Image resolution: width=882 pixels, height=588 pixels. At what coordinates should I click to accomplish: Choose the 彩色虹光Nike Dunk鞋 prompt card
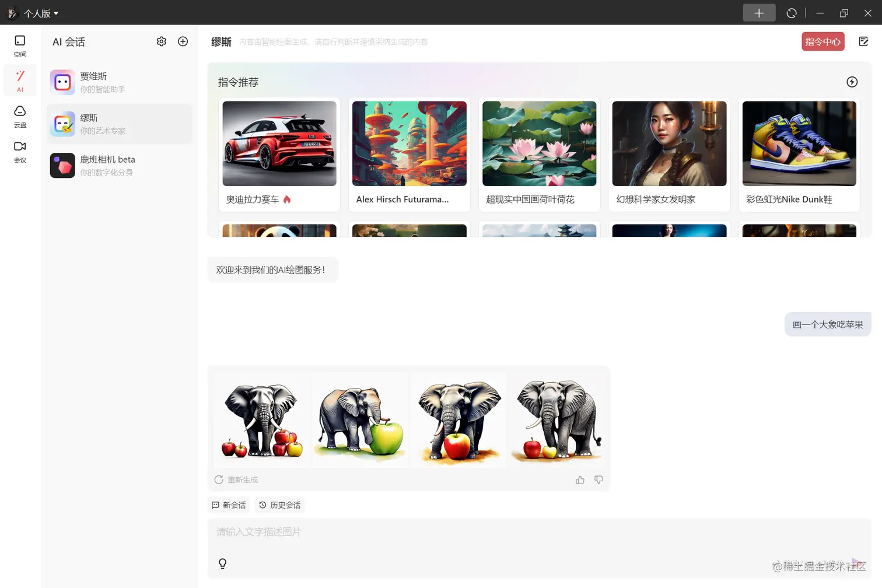click(x=799, y=155)
